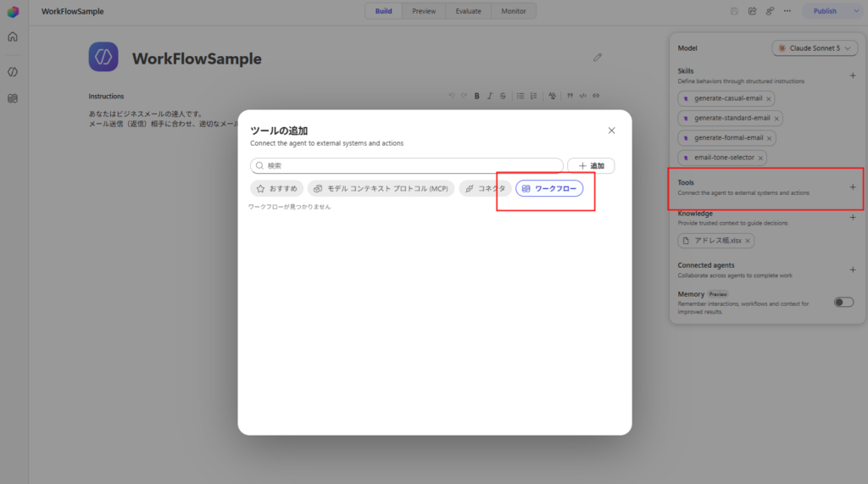Click the WorkFlowSample title in the top bar
Viewport: 868px width, 484px height.
(73, 11)
